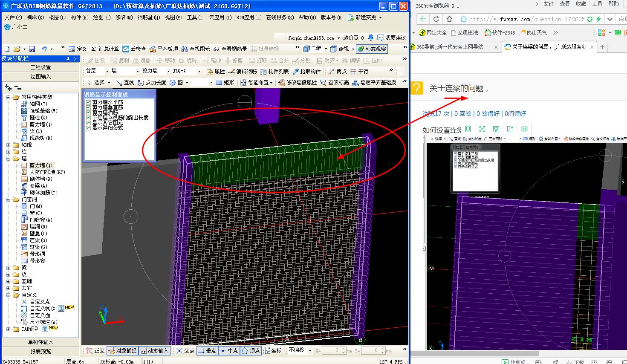Collapse all nodes with minus icon

[17, 87]
